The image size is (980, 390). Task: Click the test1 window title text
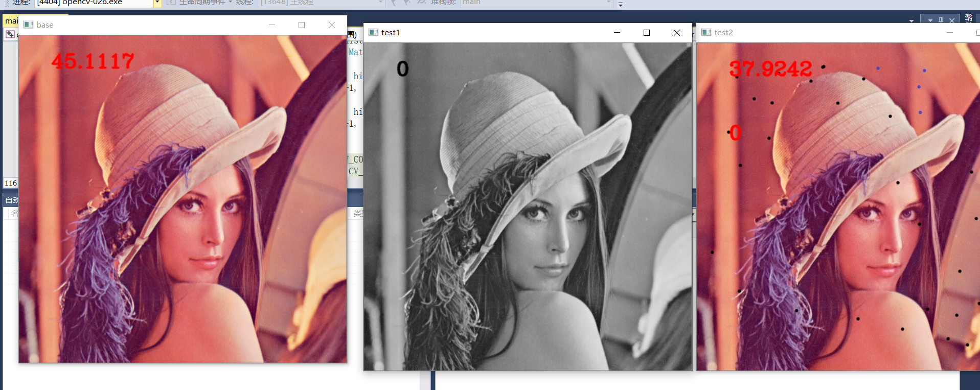tap(391, 32)
